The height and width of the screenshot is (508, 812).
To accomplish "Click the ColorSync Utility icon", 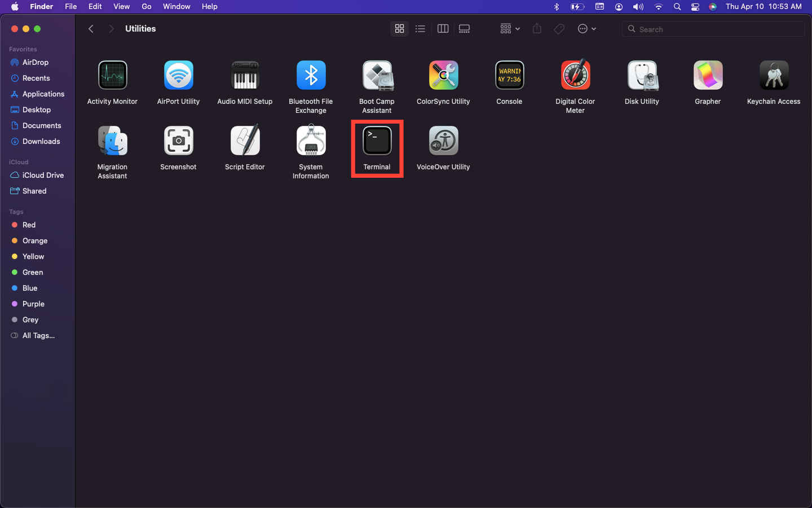I will tap(443, 76).
